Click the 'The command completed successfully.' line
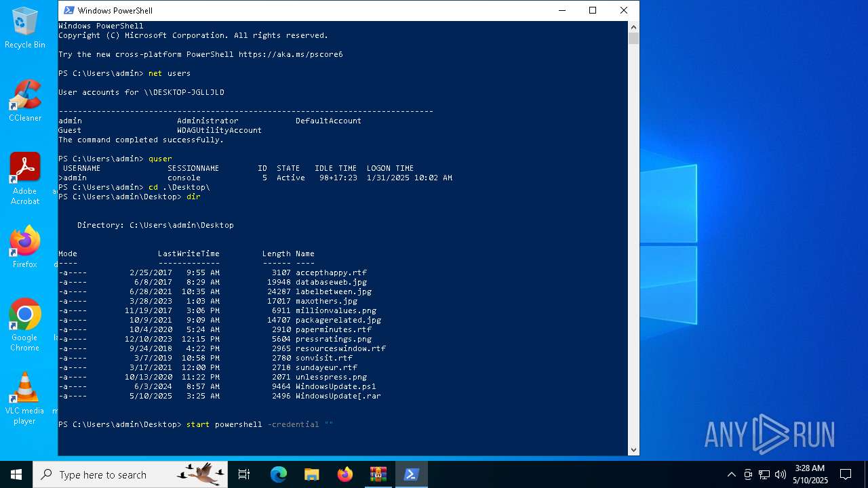This screenshot has height=488, width=868. click(x=141, y=140)
